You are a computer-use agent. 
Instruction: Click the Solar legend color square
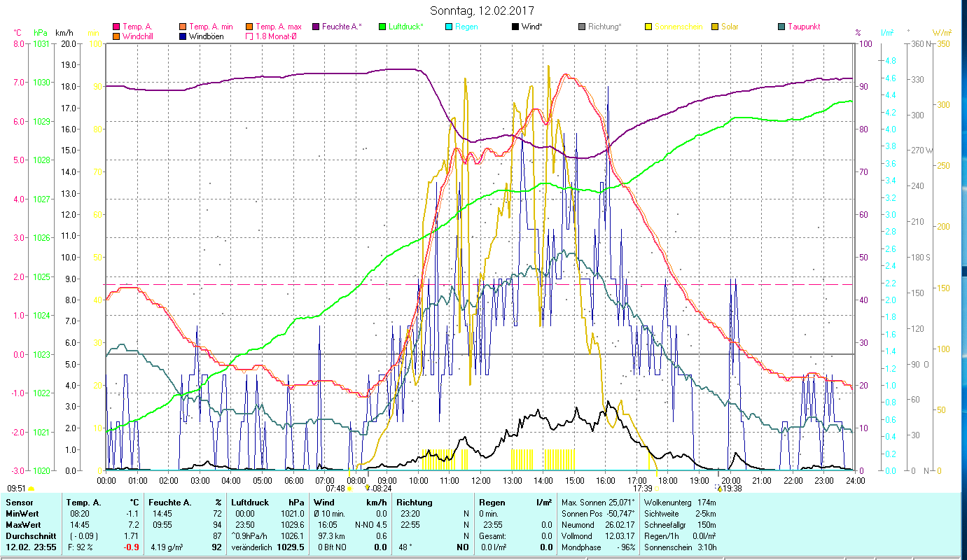pos(715,27)
